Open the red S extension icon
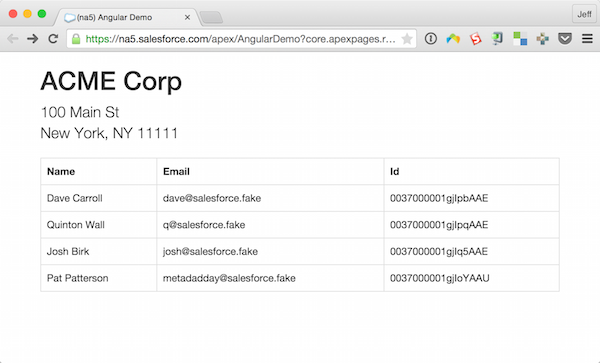Viewport: 600px width, 363px height. pos(476,39)
